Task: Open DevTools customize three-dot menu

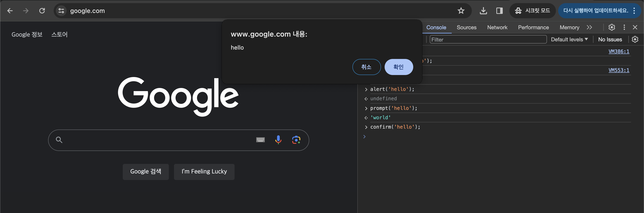Action: [624, 27]
